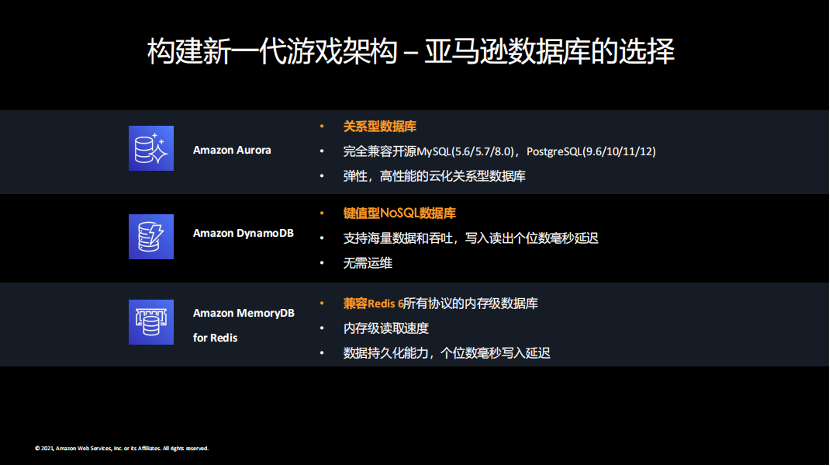
Task: Click the 'for Redis' label line
Action: point(215,338)
